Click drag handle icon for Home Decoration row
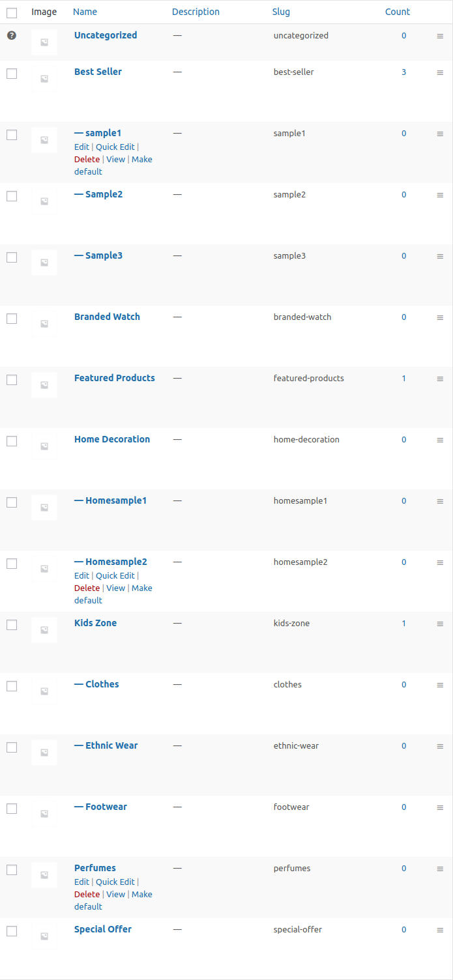Screen dimensions: 453x980 pyautogui.click(x=440, y=440)
